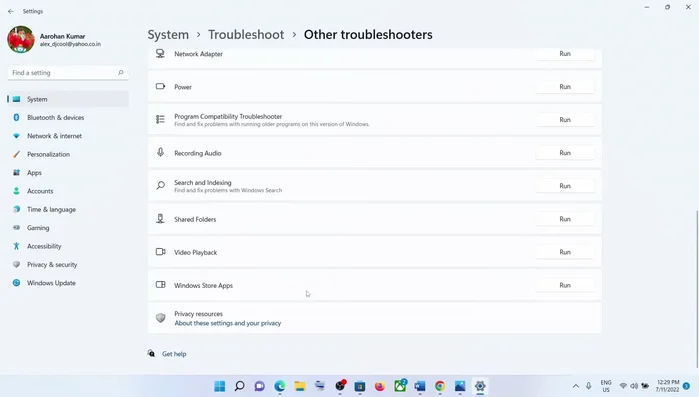
Task: Open Microsoft Store from taskbar
Action: pos(360,386)
